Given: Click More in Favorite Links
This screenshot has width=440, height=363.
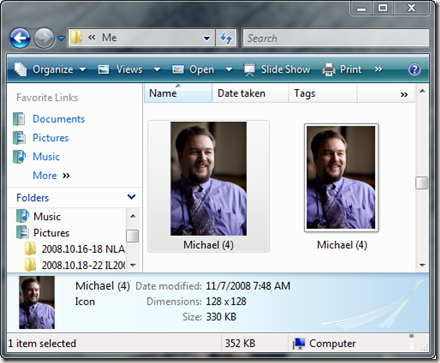Looking at the screenshot, I should 51,175.
